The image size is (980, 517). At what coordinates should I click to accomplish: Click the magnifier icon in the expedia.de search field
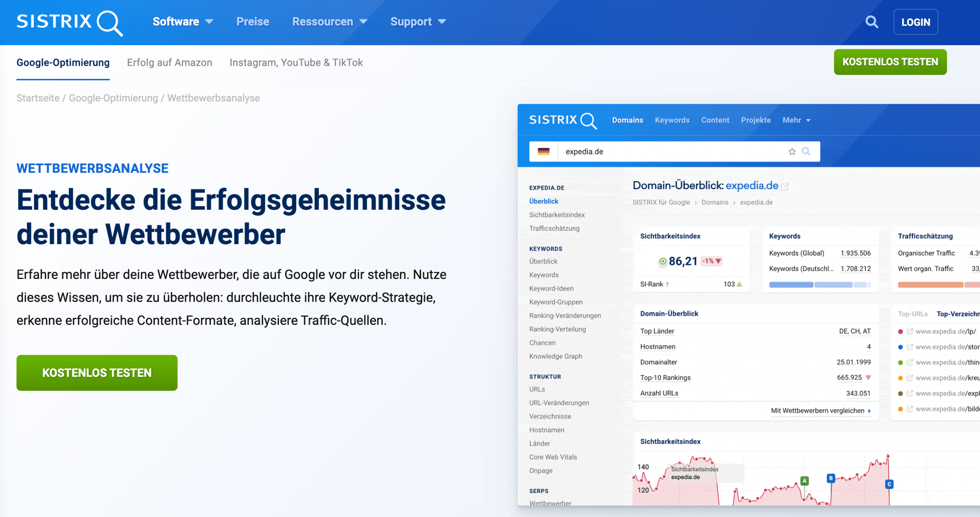[x=806, y=152]
